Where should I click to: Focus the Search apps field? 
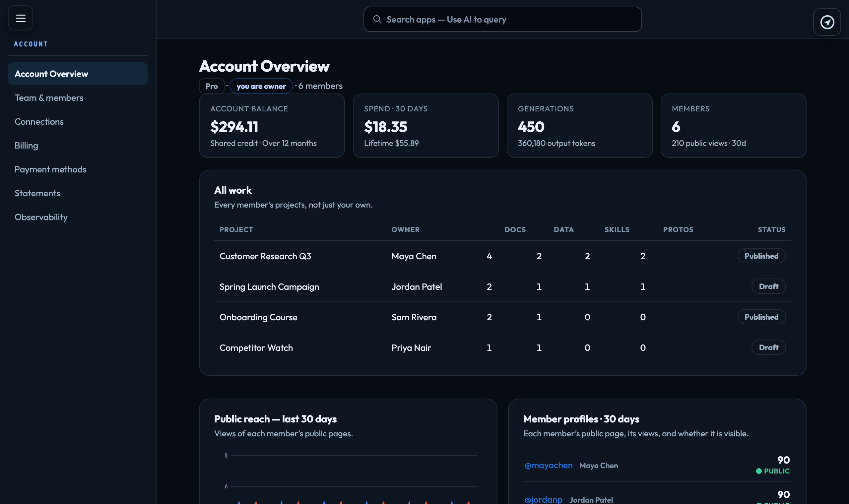click(x=502, y=19)
